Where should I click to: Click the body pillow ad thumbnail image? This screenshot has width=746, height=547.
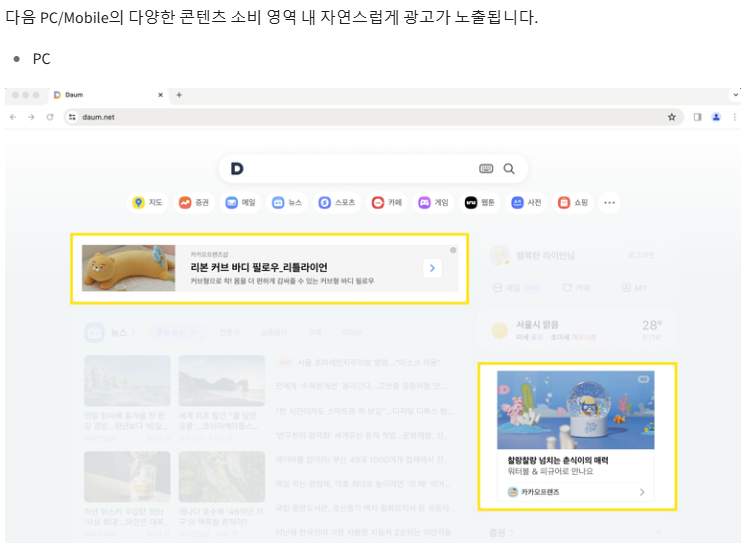(x=128, y=268)
